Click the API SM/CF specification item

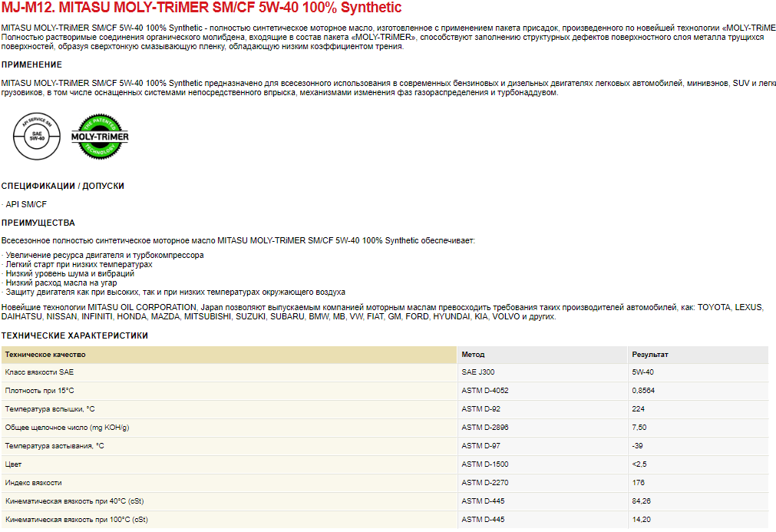(x=25, y=204)
